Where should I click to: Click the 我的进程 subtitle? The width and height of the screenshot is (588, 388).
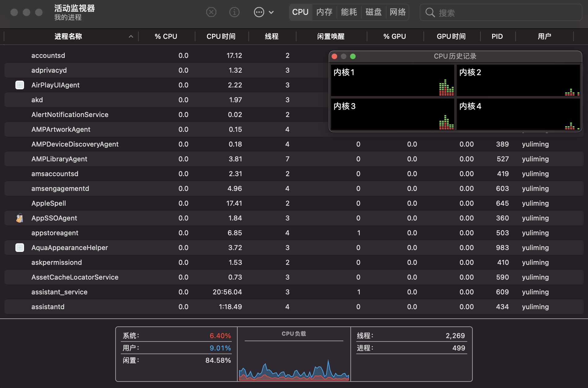(x=68, y=17)
